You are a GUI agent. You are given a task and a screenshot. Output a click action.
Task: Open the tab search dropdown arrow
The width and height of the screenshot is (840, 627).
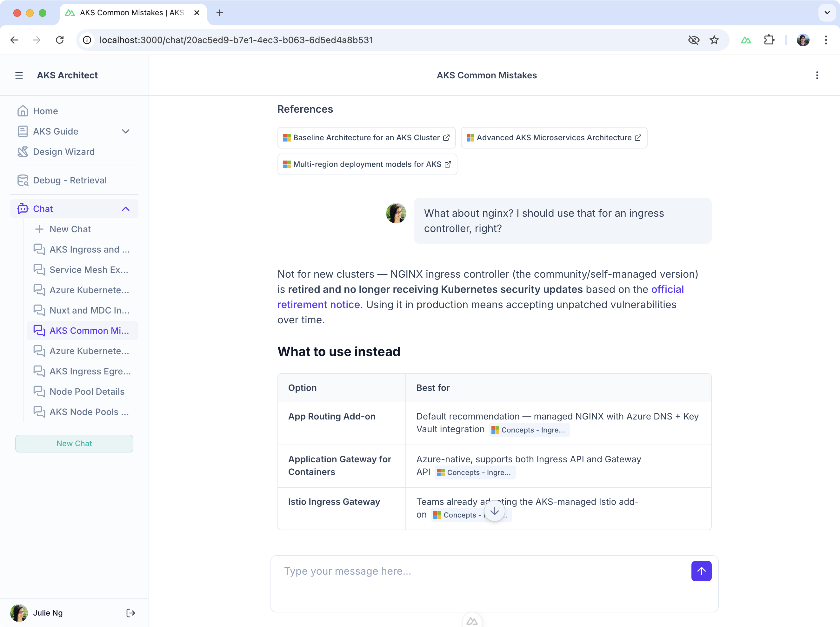(x=827, y=12)
